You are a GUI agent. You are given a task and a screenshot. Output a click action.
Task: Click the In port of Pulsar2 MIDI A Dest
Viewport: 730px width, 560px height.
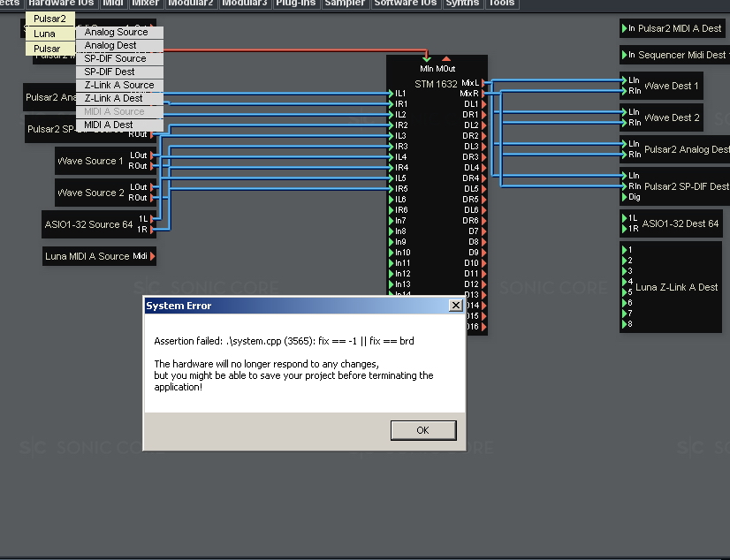click(x=624, y=28)
